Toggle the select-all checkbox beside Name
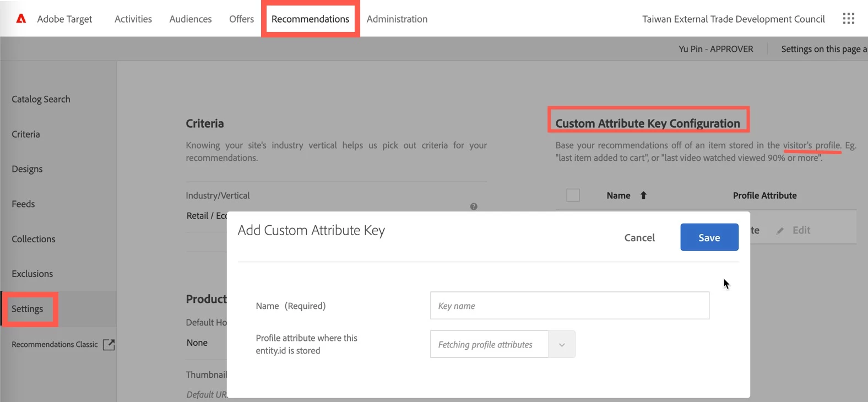The image size is (868, 402). pyautogui.click(x=573, y=195)
